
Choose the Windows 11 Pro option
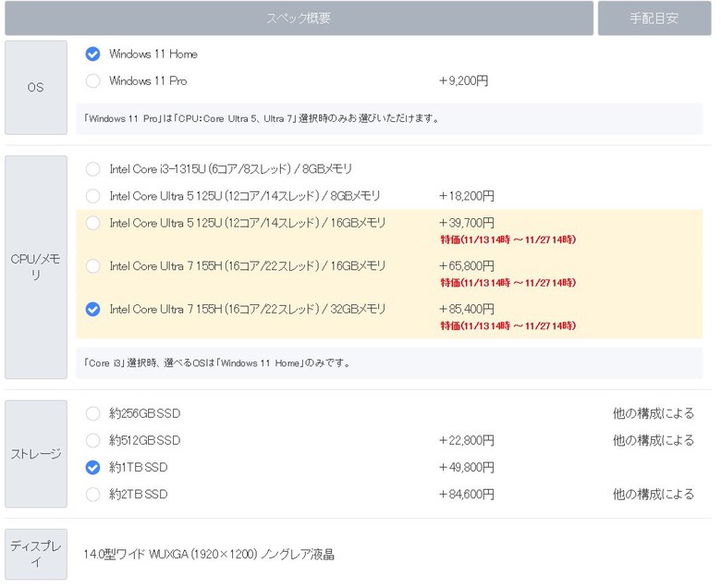(92, 81)
